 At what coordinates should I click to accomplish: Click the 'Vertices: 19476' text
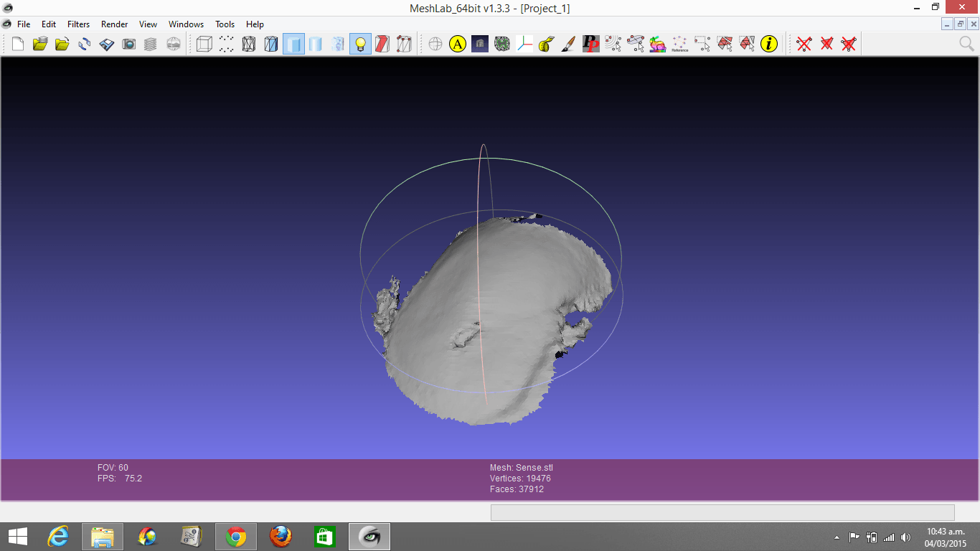pyautogui.click(x=520, y=479)
